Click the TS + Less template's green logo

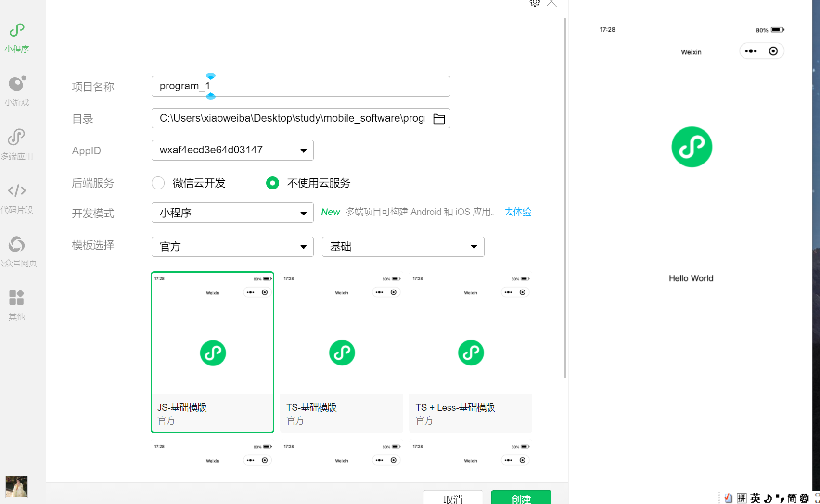point(471,353)
